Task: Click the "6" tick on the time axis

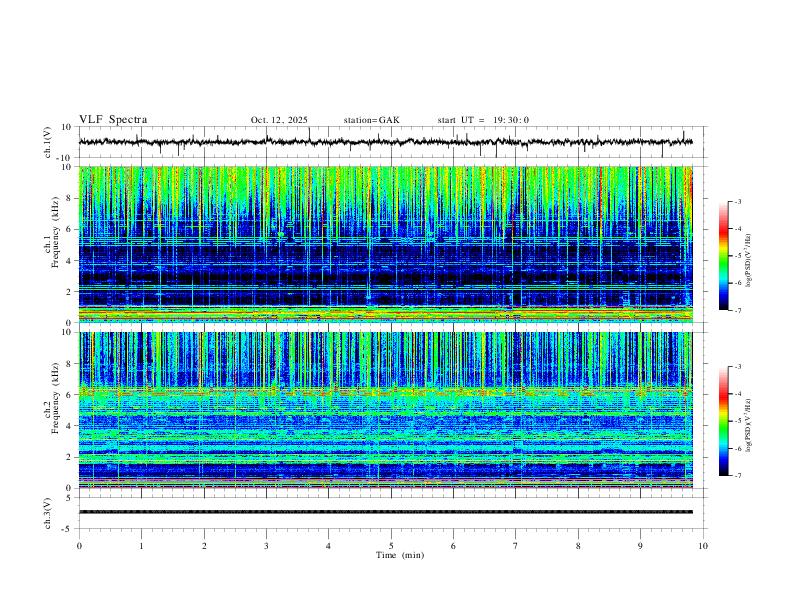Action: tap(453, 546)
